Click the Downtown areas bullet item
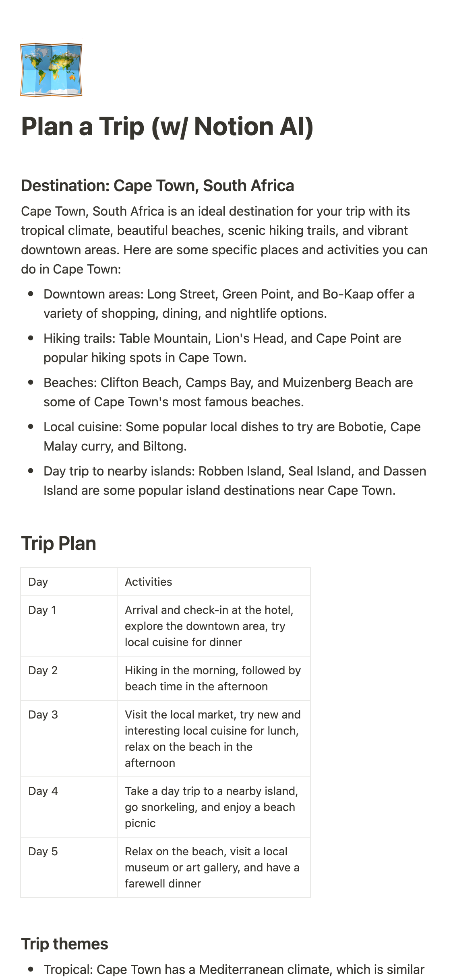The height and width of the screenshot is (980, 453). 229,304
